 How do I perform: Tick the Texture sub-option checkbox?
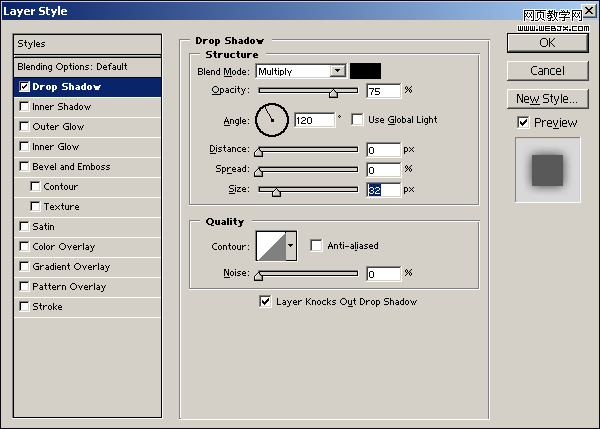point(35,206)
